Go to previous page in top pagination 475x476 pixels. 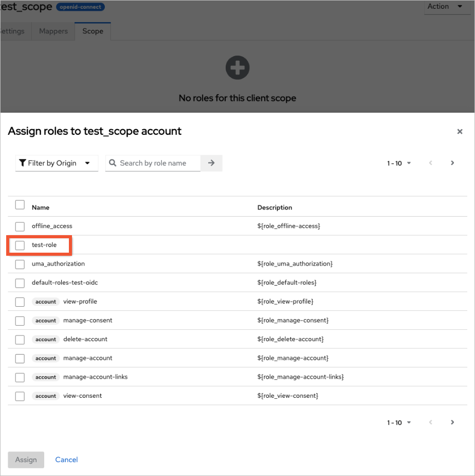tap(430, 163)
